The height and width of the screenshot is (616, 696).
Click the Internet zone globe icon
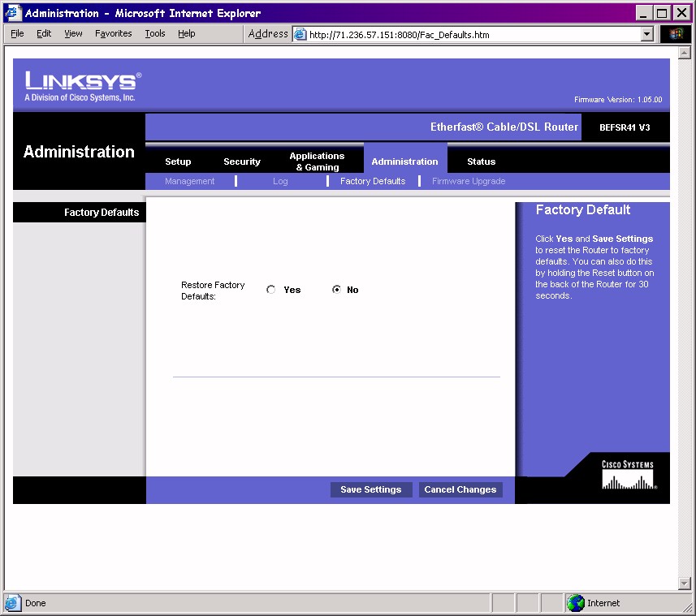(x=576, y=603)
